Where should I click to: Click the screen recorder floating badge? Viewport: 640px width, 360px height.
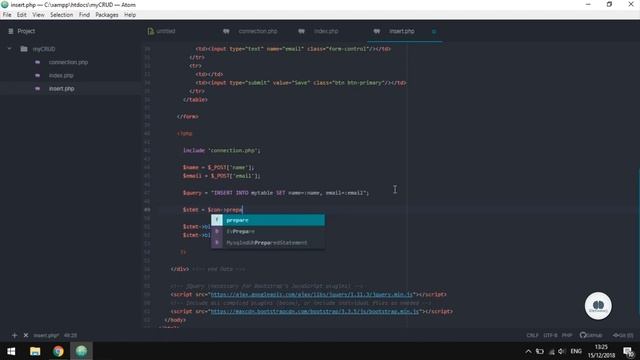tap(598, 306)
